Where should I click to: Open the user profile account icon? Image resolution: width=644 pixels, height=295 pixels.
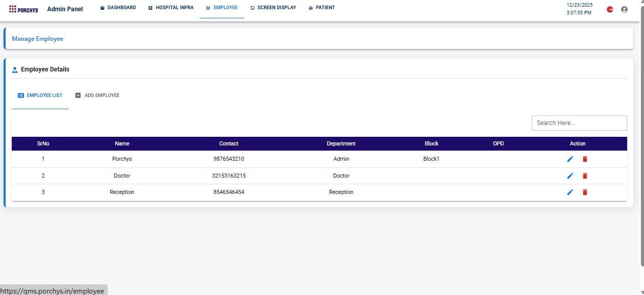pyautogui.click(x=624, y=9)
